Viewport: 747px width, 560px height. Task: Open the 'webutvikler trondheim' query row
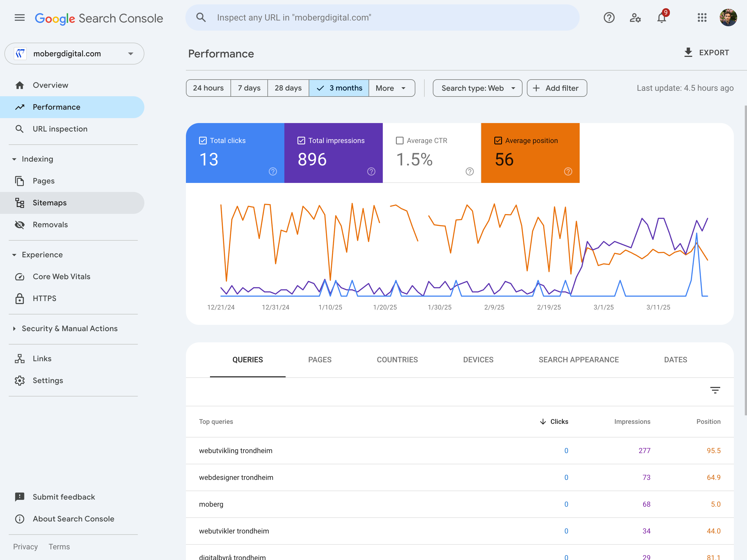tap(460, 531)
